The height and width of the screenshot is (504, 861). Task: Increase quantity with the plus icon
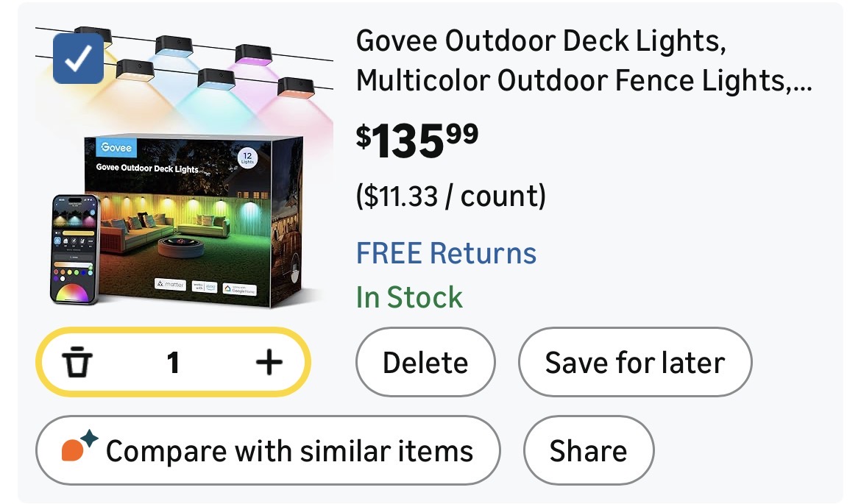coord(269,362)
